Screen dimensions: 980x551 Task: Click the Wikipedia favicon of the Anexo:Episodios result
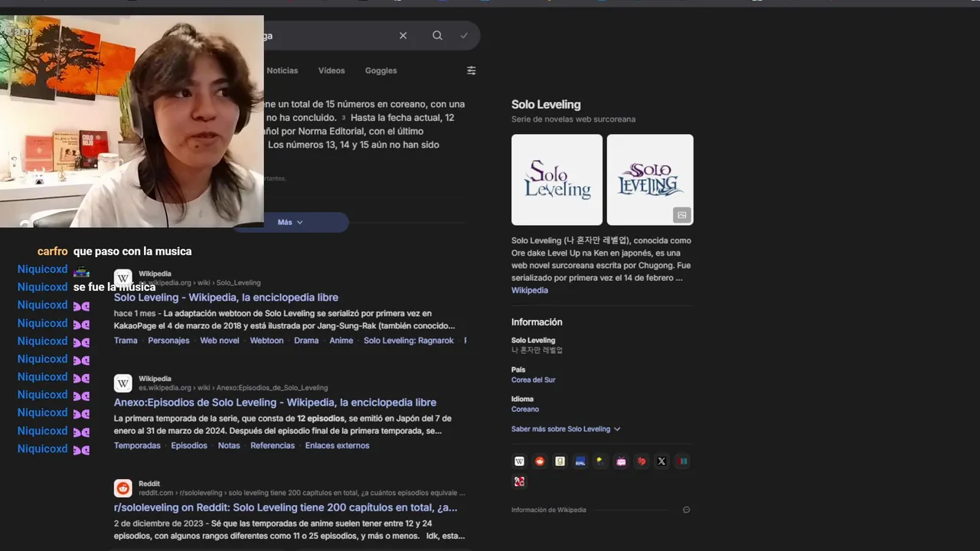123,383
